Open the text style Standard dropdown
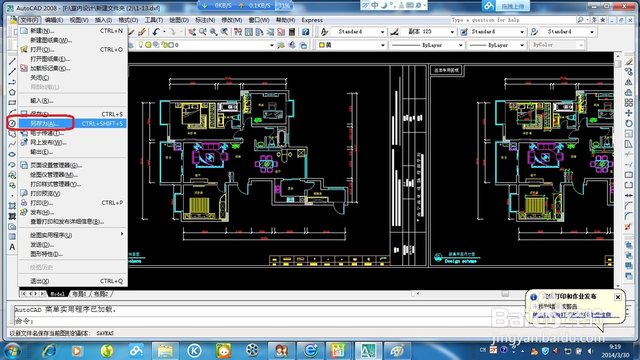The height and width of the screenshot is (360, 640). (x=382, y=32)
